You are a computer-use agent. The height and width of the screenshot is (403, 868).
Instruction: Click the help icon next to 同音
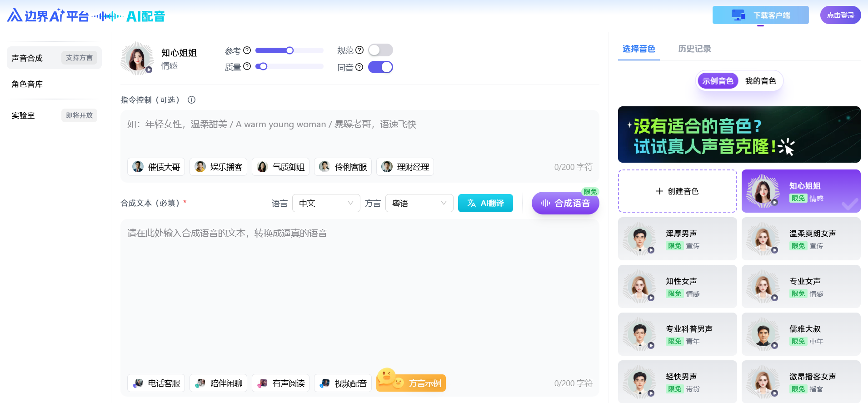coord(359,67)
